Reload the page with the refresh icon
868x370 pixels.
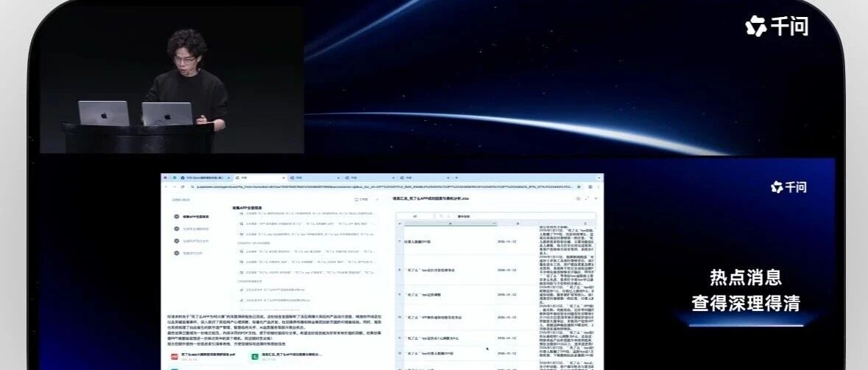(x=182, y=186)
